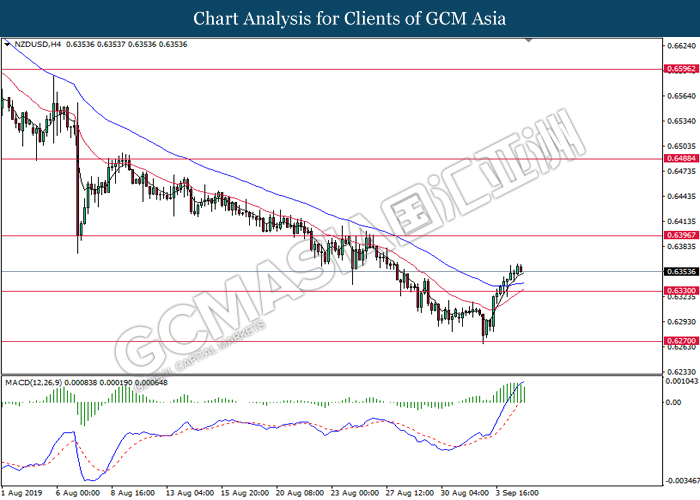Click the 0.62930 price scale value
700x500 pixels.
(680, 321)
